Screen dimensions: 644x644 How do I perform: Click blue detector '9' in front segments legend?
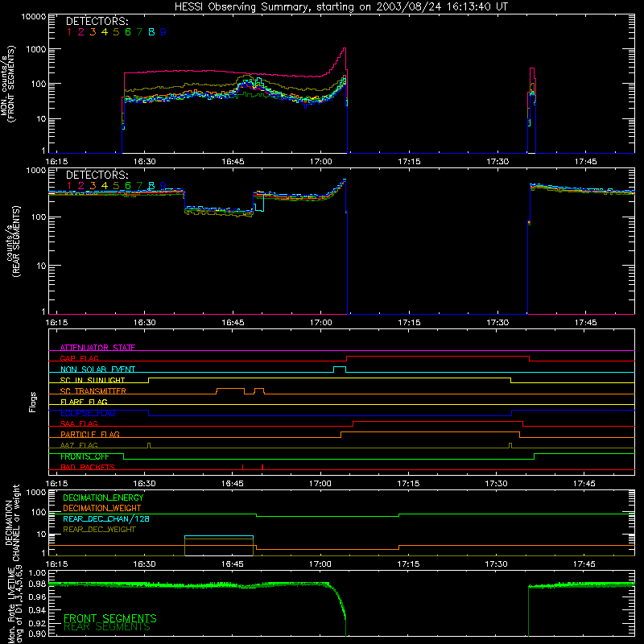click(x=163, y=32)
